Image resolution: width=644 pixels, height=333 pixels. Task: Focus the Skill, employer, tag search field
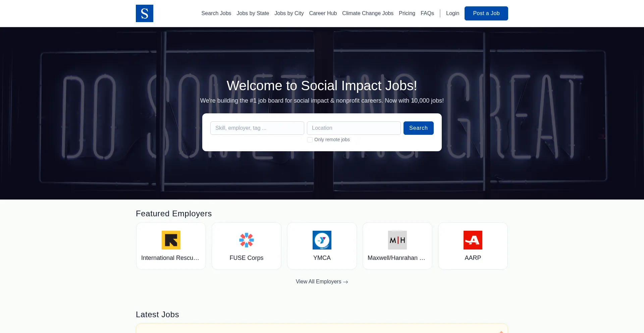click(x=257, y=128)
